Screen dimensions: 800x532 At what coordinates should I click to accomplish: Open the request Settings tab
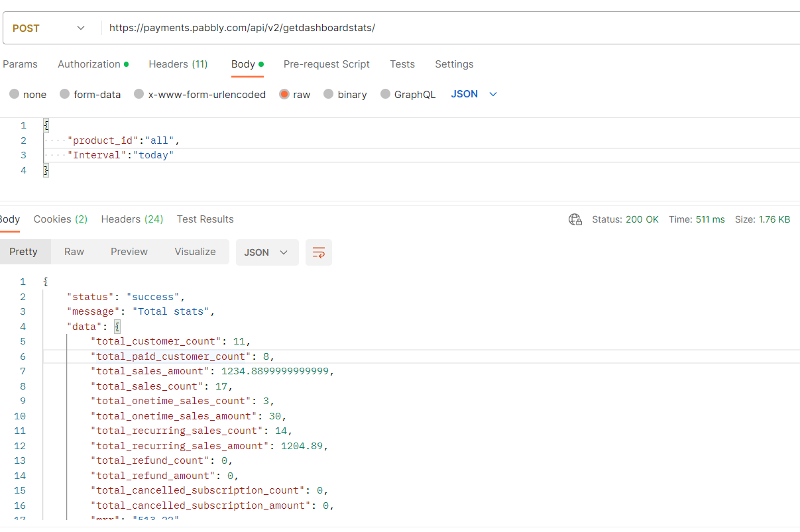point(454,64)
